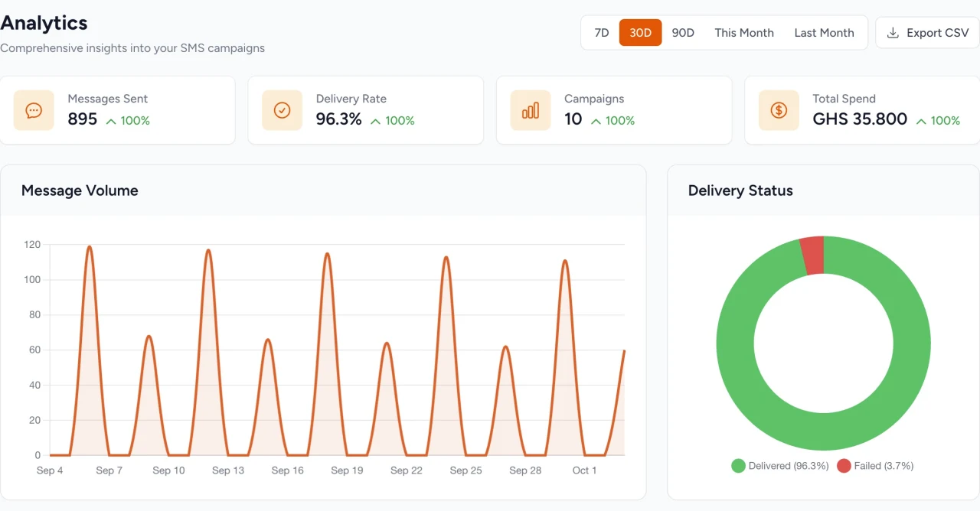The height and width of the screenshot is (511, 980).
Task: Click the Messages Sent upward trend arrow
Action: pos(111,121)
